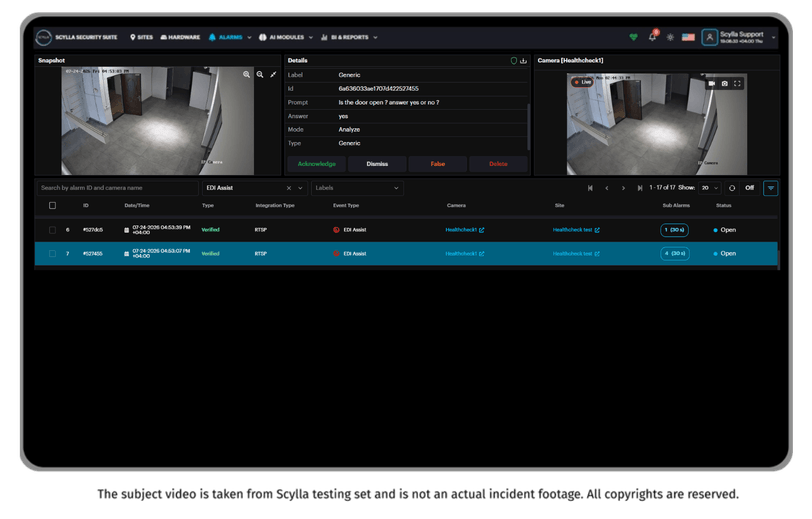The width and height of the screenshot is (812, 519).
Task: Select all alarms with header checkbox
Action: point(52,206)
